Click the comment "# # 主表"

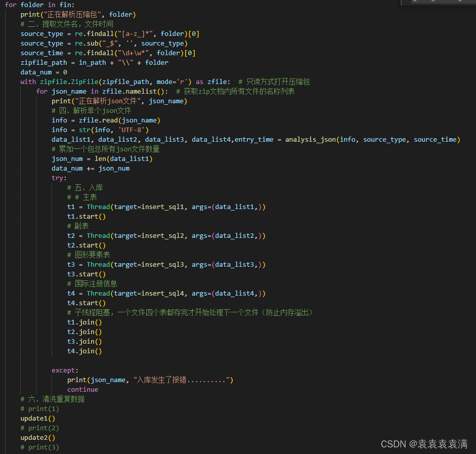click(x=82, y=197)
